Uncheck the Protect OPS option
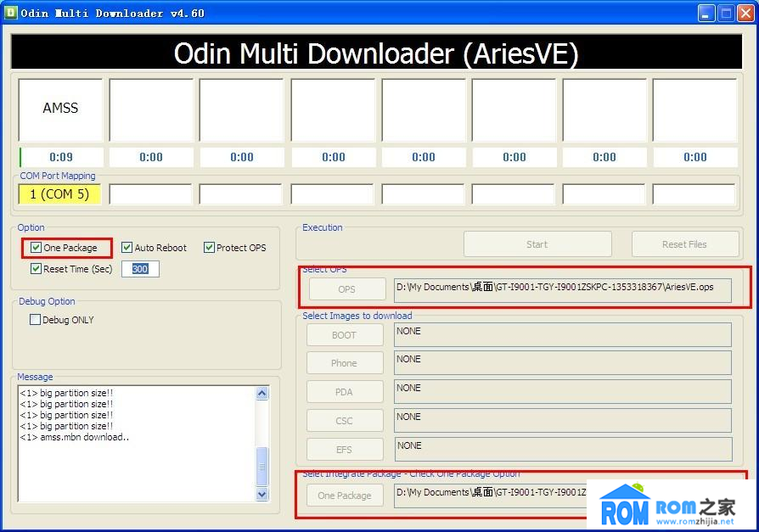Image resolution: width=759 pixels, height=532 pixels. [209, 248]
